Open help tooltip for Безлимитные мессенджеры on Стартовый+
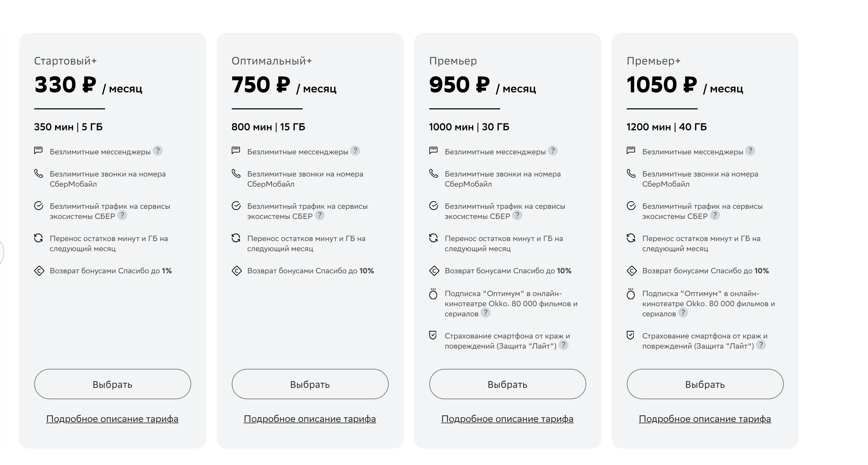The width and height of the screenshot is (868, 465). click(x=158, y=151)
